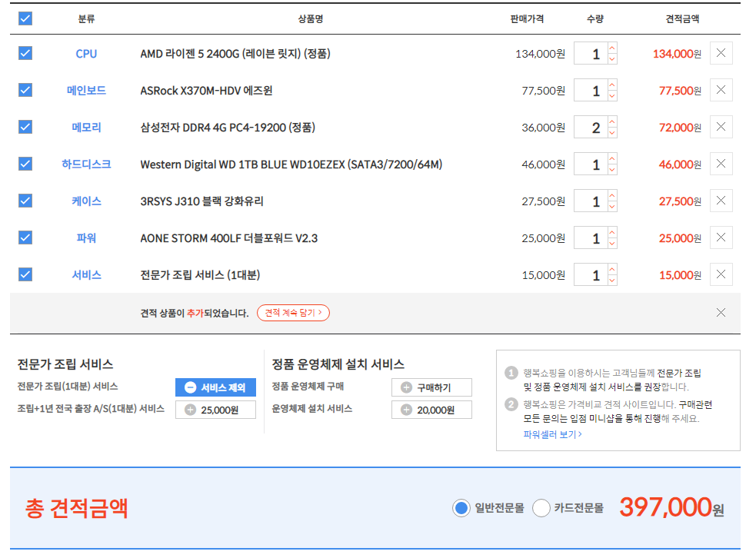
Task: Click the 파워 quantity input field
Action: [591, 238]
